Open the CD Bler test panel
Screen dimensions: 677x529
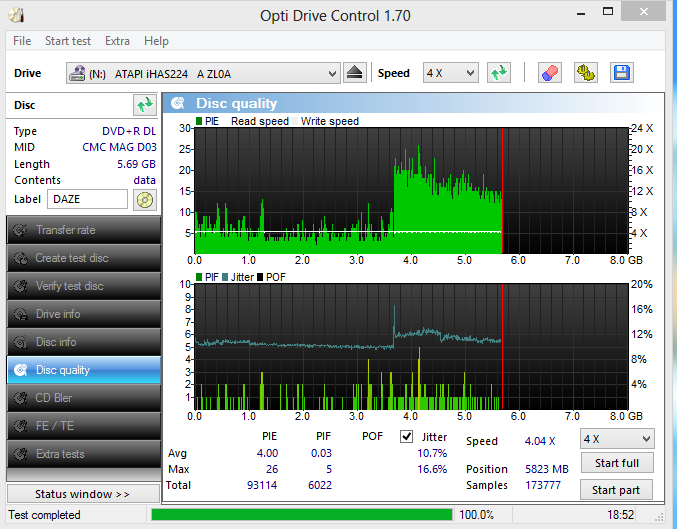[84, 398]
